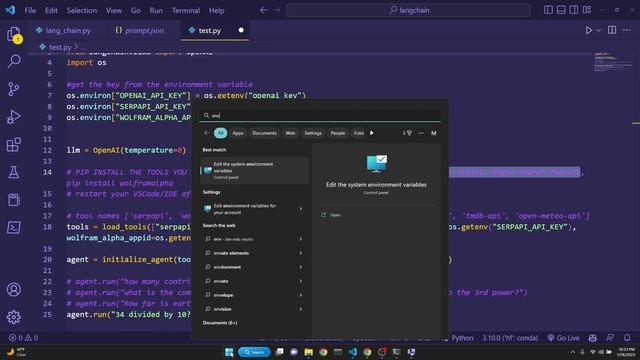This screenshot has height=360, width=640.
Task: Open Customize Layout icon
Action: click(x=587, y=10)
